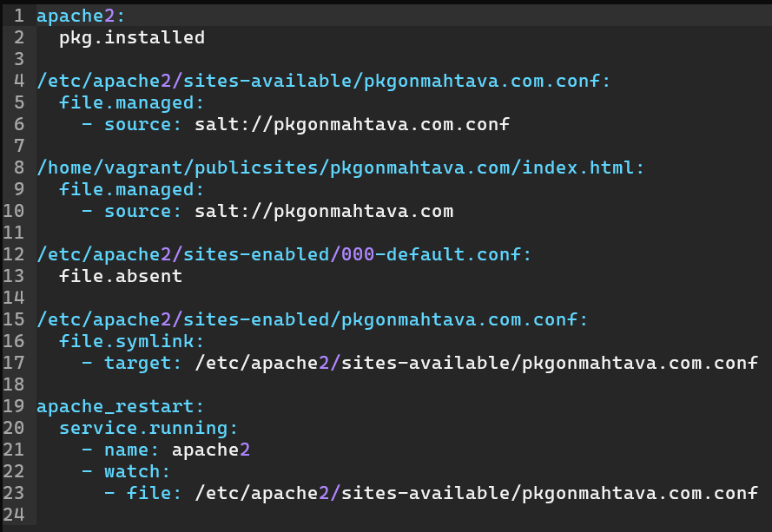Click the 'watch:' key on line 22

(x=137, y=471)
